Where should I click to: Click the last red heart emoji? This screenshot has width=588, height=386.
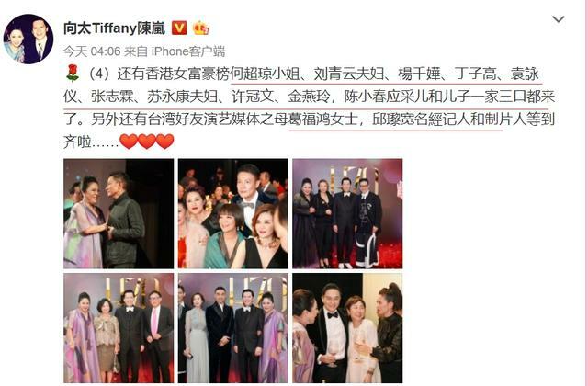point(164,142)
